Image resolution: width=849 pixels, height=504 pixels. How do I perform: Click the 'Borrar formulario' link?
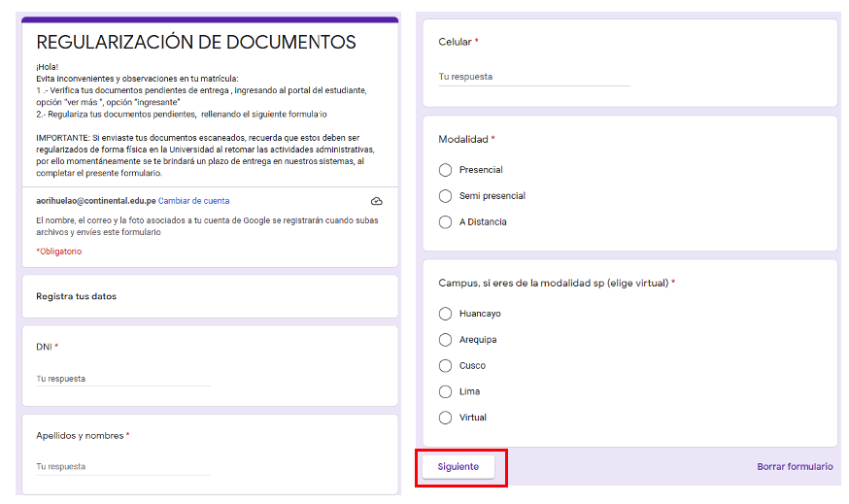pyautogui.click(x=794, y=467)
